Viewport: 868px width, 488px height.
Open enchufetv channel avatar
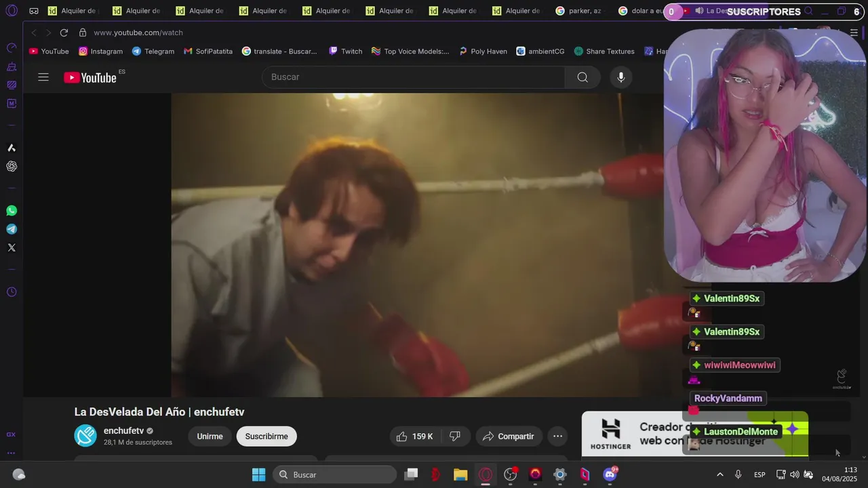click(x=85, y=436)
